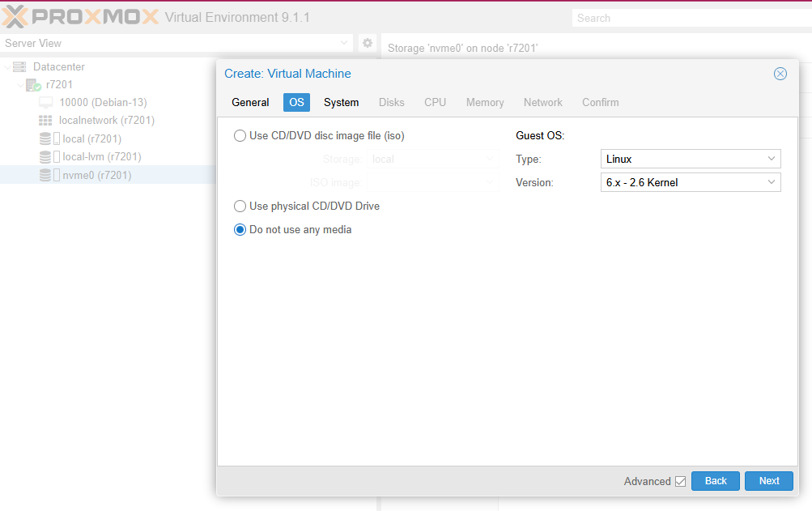Image resolution: width=812 pixels, height=511 pixels.
Task: Switch to the System tab
Action: click(x=341, y=103)
